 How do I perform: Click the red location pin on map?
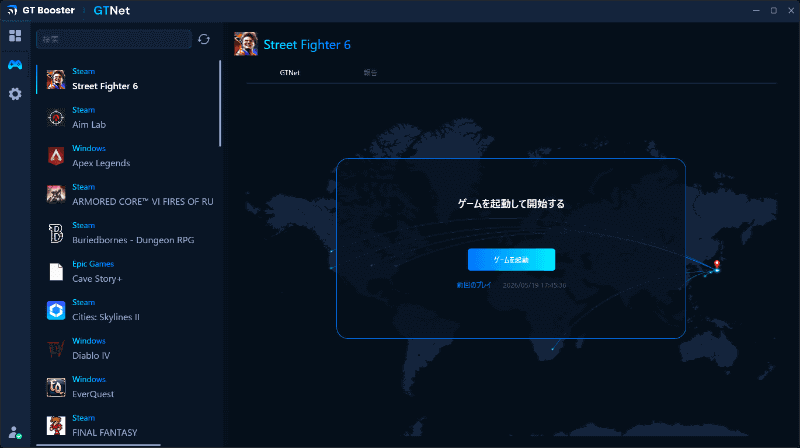click(x=717, y=264)
